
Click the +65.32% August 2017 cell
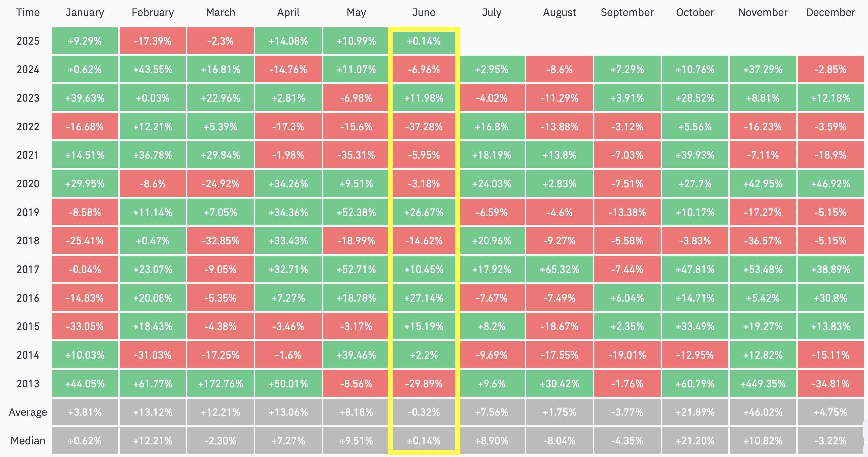pos(559,269)
